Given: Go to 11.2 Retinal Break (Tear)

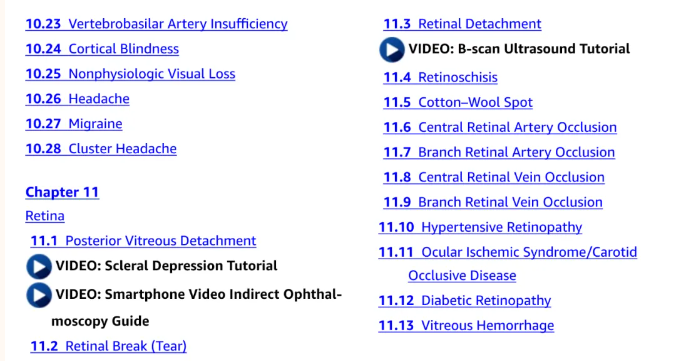Looking at the screenshot, I should [108, 346].
